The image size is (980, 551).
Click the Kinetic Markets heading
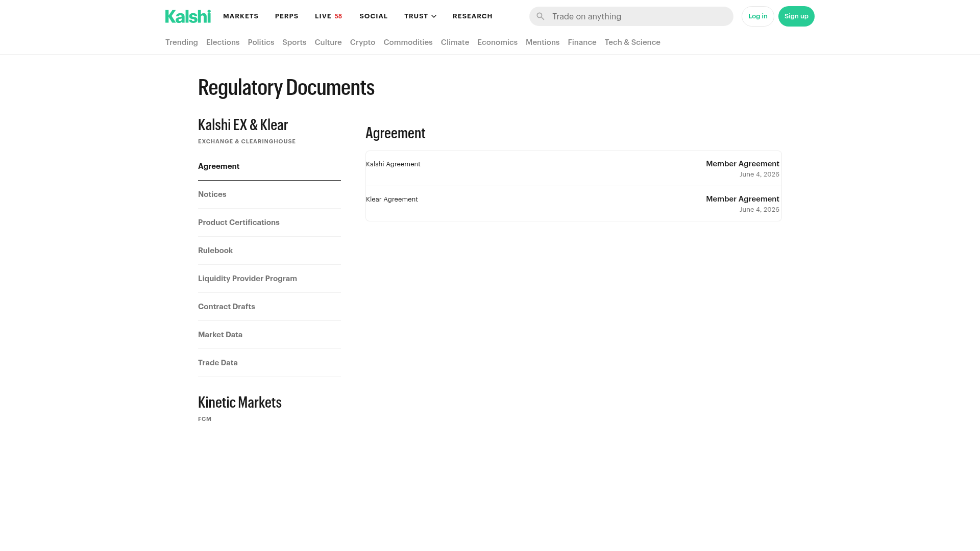[x=240, y=403]
